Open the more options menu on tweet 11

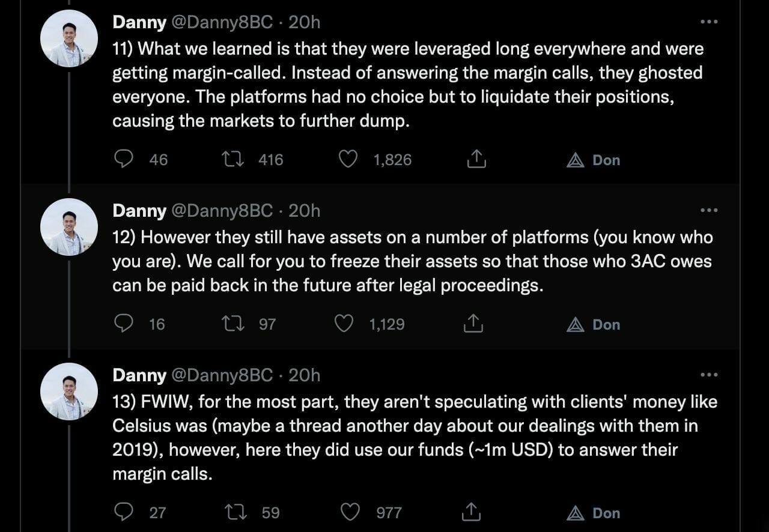pyautogui.click(x=710, y=22)
